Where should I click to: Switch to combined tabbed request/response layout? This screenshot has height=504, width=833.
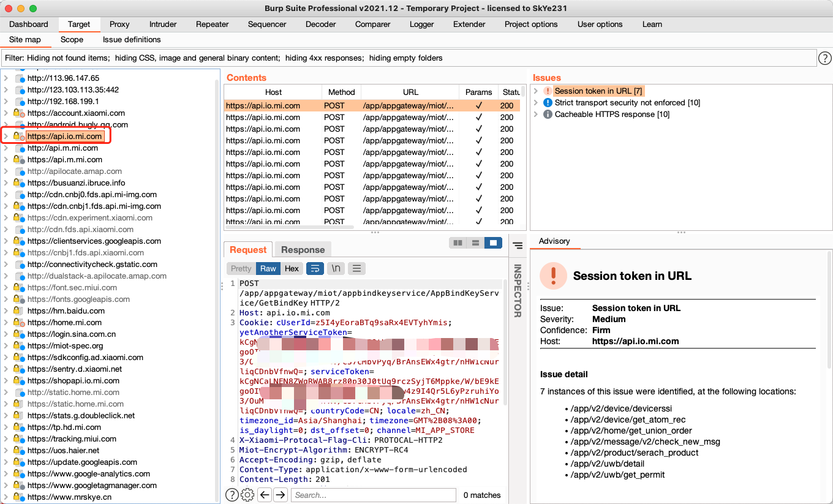[x=493, y=243]
